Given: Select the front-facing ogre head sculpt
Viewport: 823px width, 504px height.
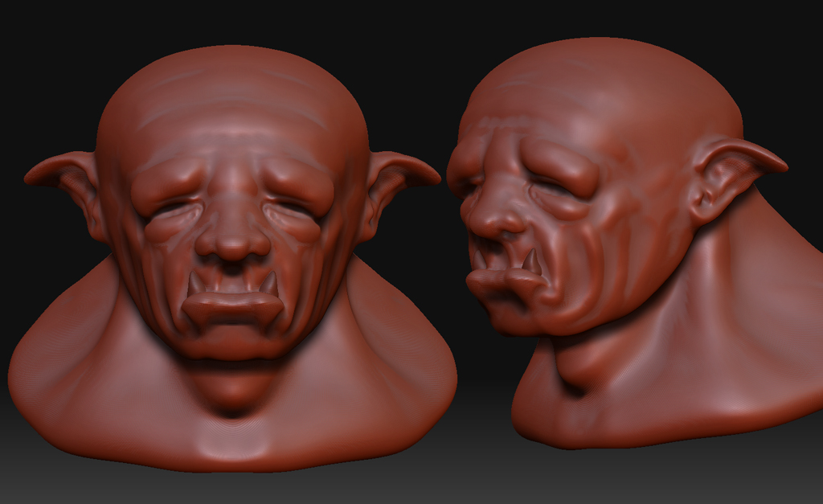Looking at the screenshot, I should [x=232, y=257].
